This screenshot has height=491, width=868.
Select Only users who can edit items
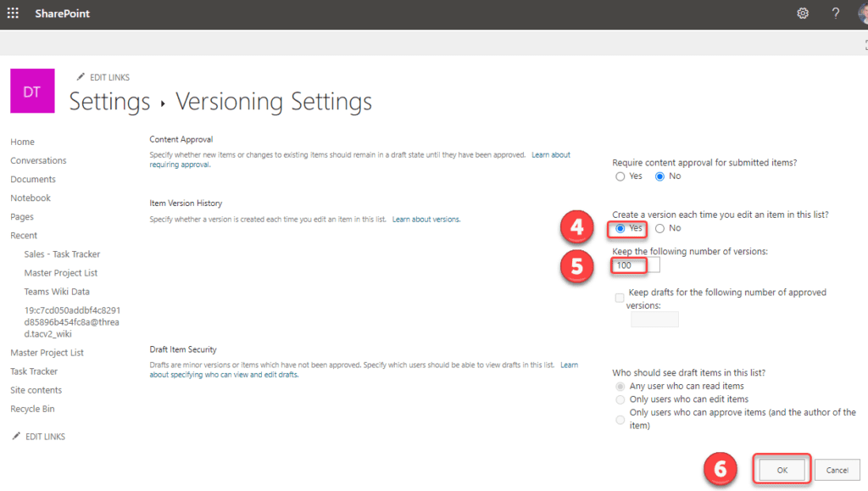(x=620, y=399)
